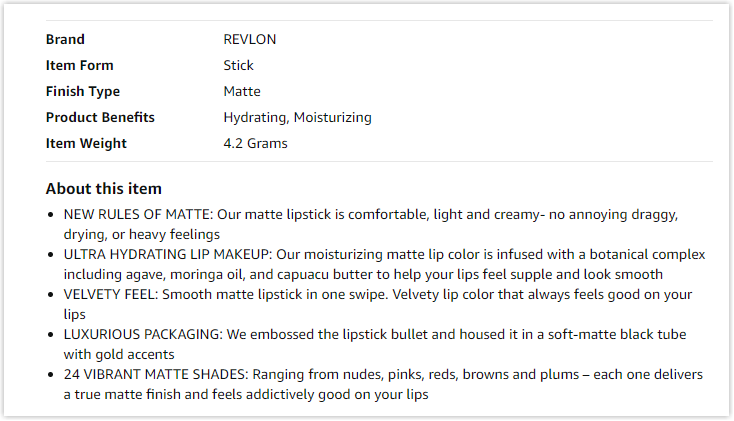Select the REVLON brand value
734x421 pixels.
[250, 39]
